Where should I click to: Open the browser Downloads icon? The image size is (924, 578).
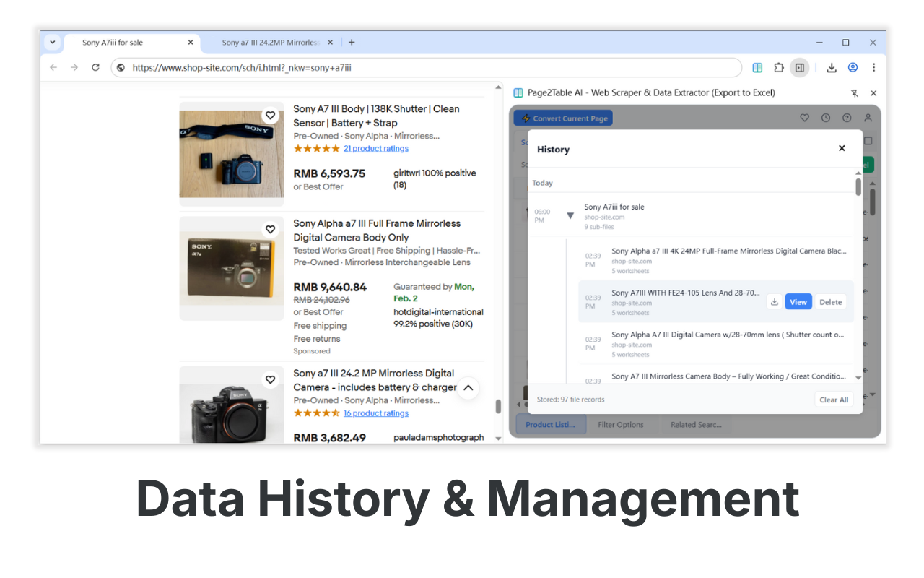832,67
